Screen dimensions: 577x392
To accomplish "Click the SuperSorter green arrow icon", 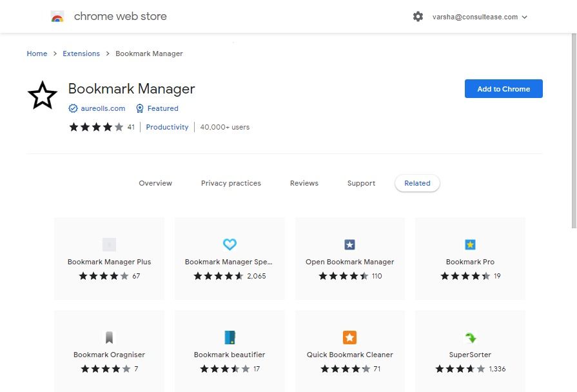I will (x=470, y=337).
